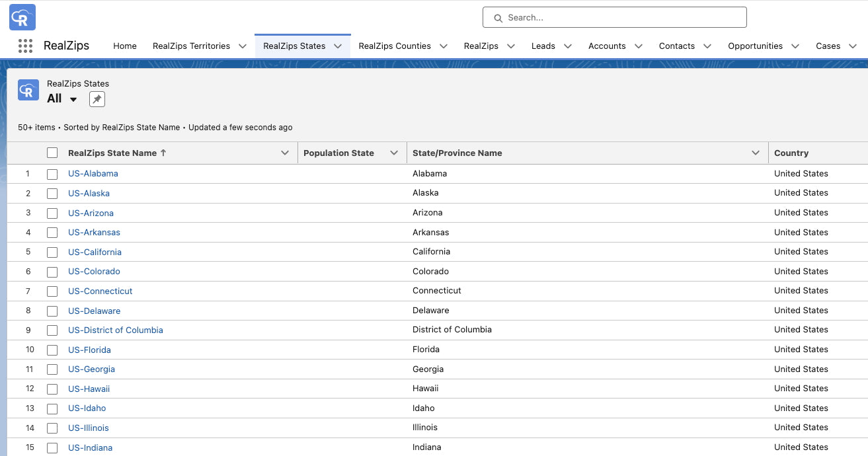Image resolution: width=868 pixels, height=456 pixels.
Task: Open the Accounts tab chevron menu
Action: tap(639, 46)
